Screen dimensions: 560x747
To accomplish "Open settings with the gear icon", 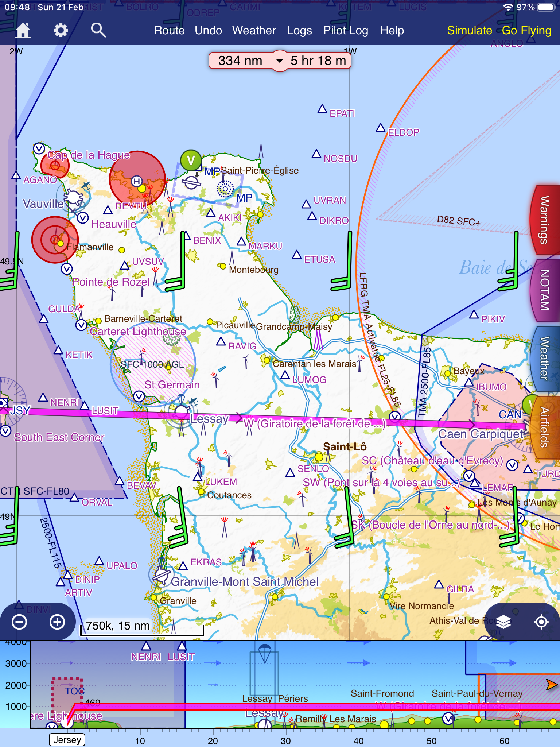I will pos(61,30).
